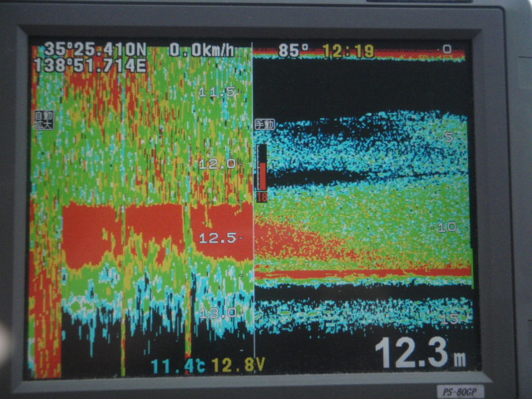Click the gain value 18 label
This screenshot has width=532, height=399.
(x=262, y=197)
